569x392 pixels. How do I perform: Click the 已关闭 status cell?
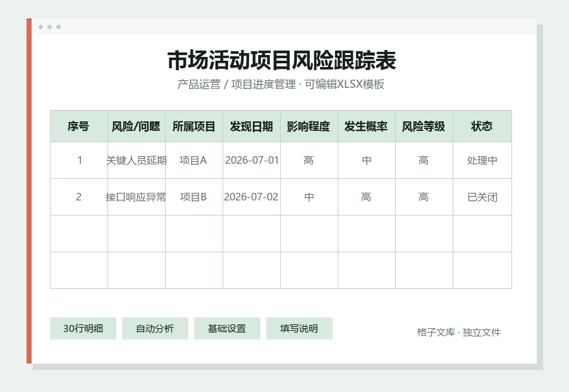tap(482, 197)
